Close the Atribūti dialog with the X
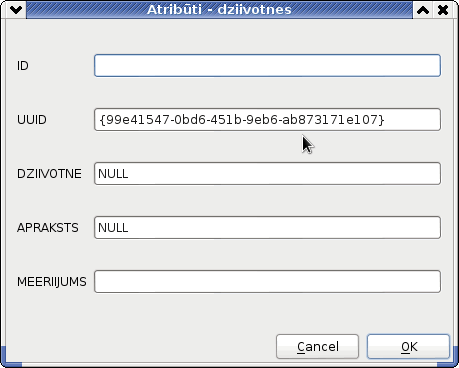Image resolution: width=459 pixels, height=368 pixels. click(x=443, y=10)
